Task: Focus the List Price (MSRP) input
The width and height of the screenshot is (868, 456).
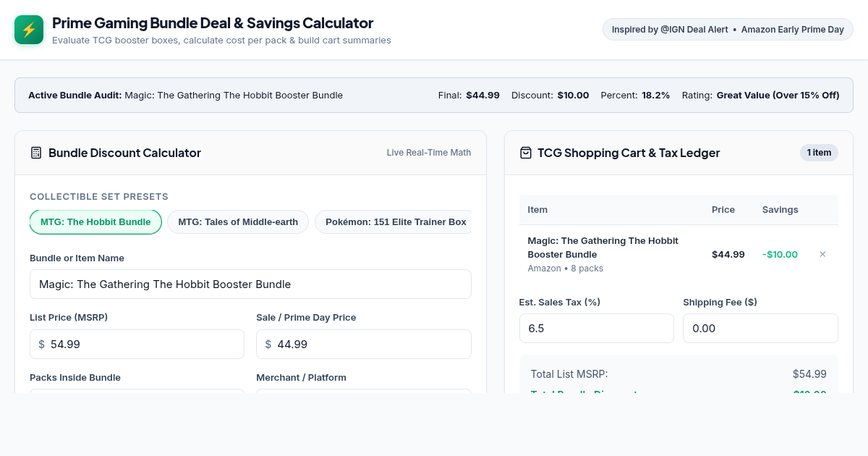Action: pyautogui.click(x=137, y=345)
